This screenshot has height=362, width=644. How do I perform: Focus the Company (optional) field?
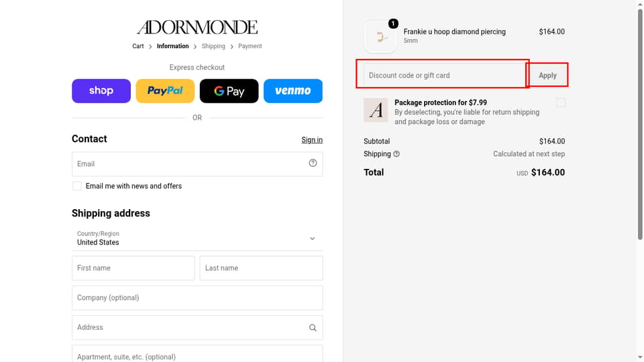[197, 298]
